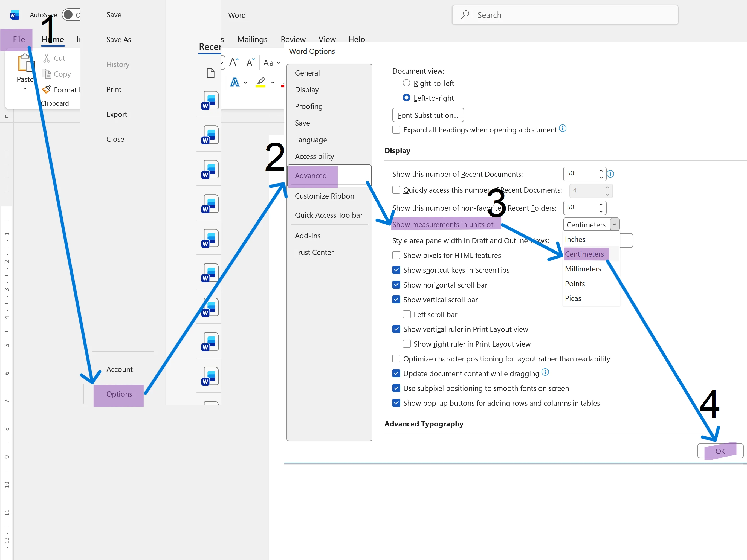Screen dimensions: 747x560
Task: Click the blank document icon under Recent
Action: [210, 73]
